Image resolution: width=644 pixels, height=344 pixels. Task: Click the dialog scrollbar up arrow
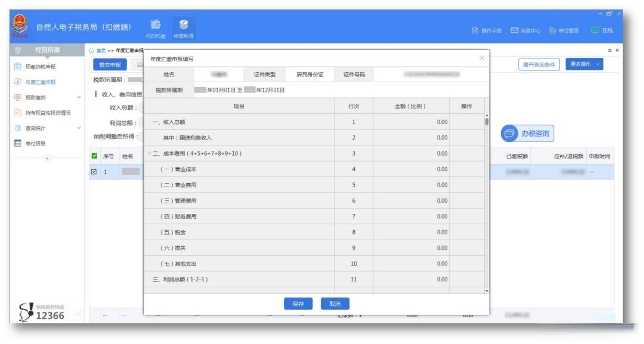coord(487,116)
